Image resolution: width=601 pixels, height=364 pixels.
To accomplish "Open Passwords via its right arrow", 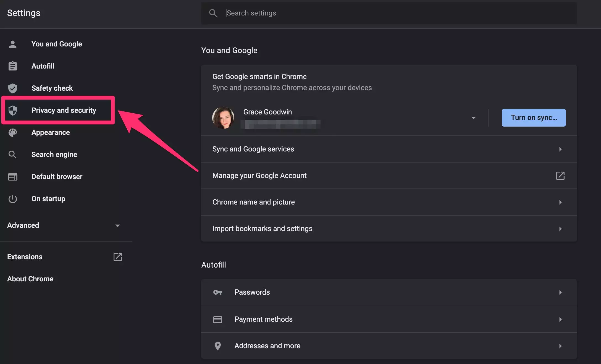I will click(560, 292).
